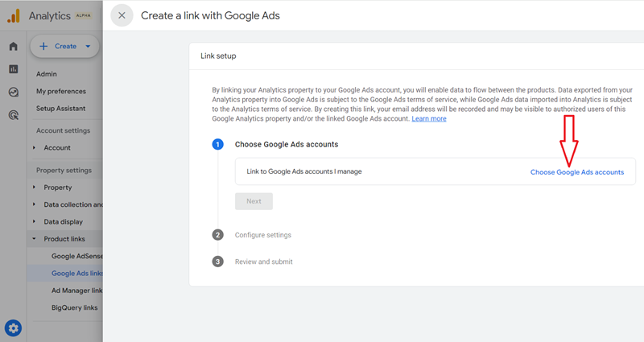Open the Create dropdown arrow

point(88,47)
